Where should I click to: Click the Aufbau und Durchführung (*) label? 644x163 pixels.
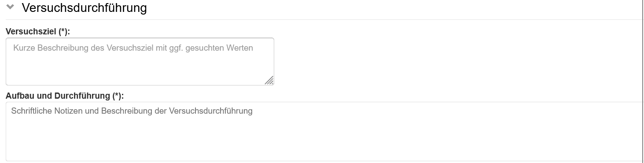pyautogui.click(x=65, y=96)
